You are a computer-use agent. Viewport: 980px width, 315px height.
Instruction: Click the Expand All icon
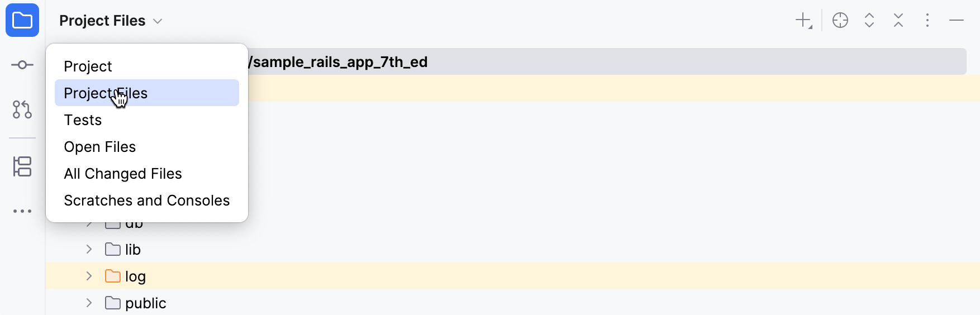click(869, 21)
